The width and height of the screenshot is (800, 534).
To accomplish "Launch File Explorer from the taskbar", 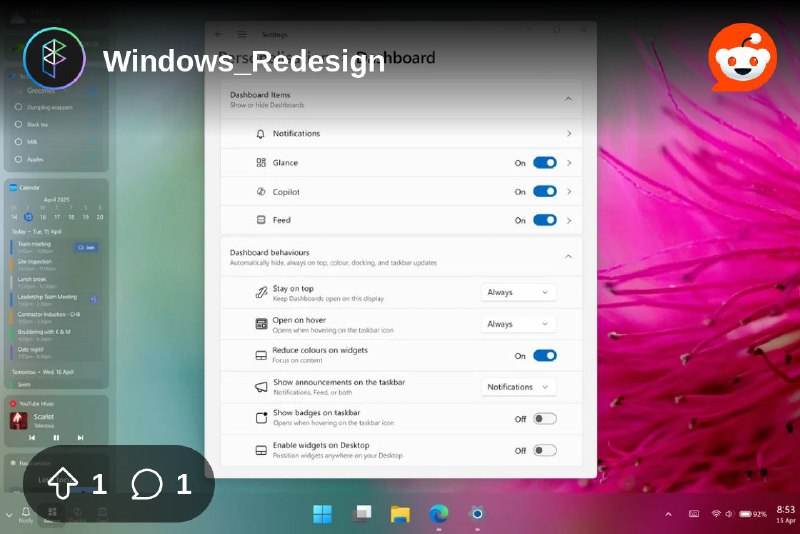I will click(x=400, y=514).
